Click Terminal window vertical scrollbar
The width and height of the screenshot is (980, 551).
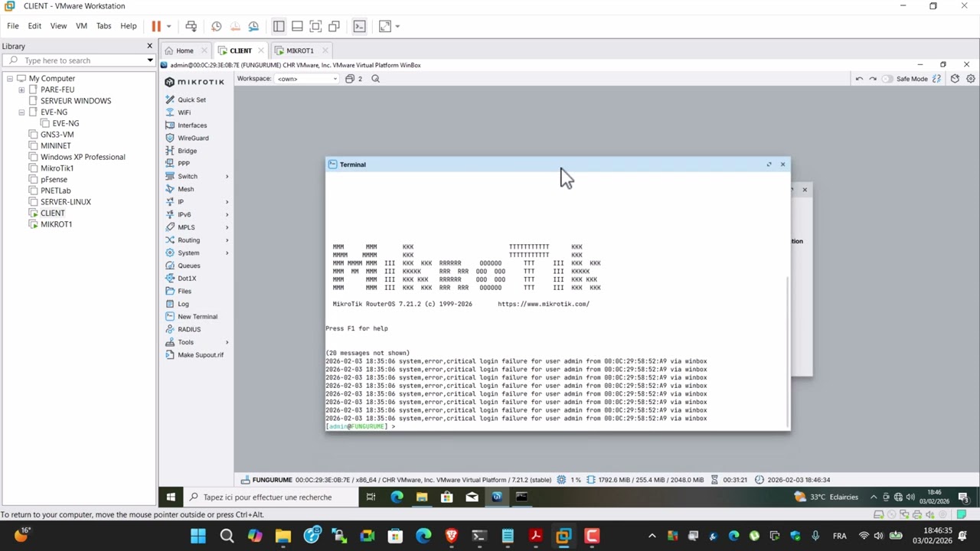pyautogui.click(x=788, y=352)
